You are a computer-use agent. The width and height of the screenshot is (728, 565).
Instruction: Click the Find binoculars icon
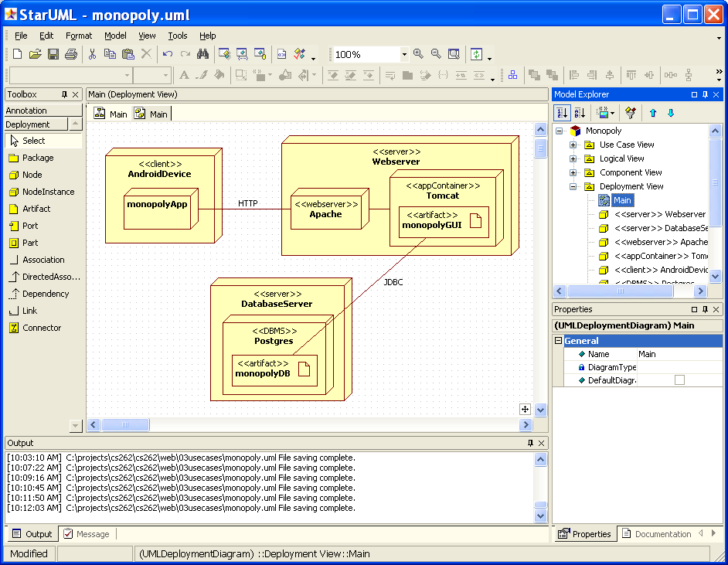pos(202,54)
